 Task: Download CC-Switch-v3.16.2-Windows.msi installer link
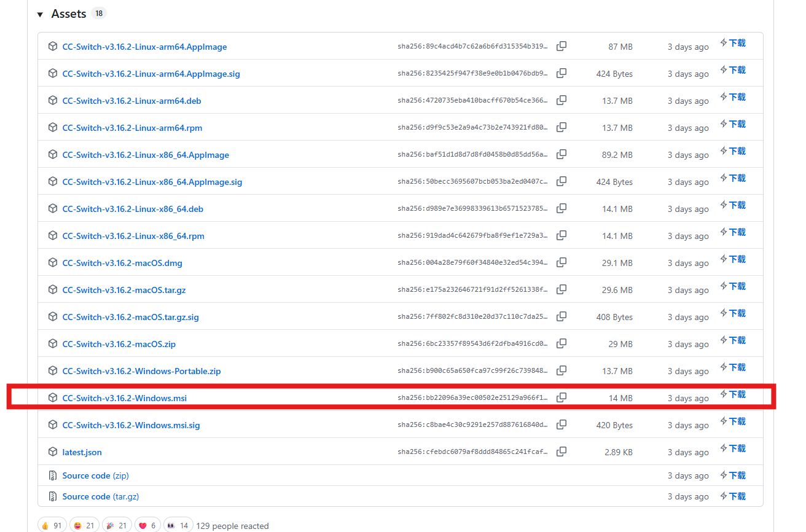tap(125, 398)
